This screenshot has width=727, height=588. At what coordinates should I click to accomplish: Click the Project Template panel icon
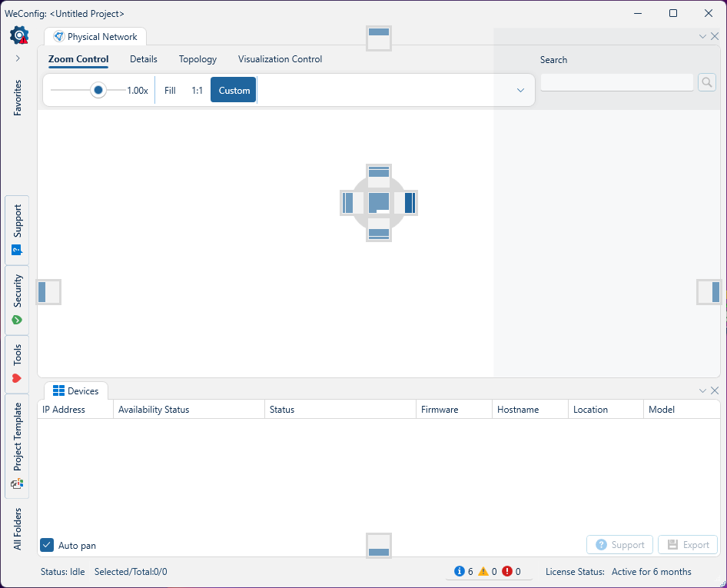point(17,483)
